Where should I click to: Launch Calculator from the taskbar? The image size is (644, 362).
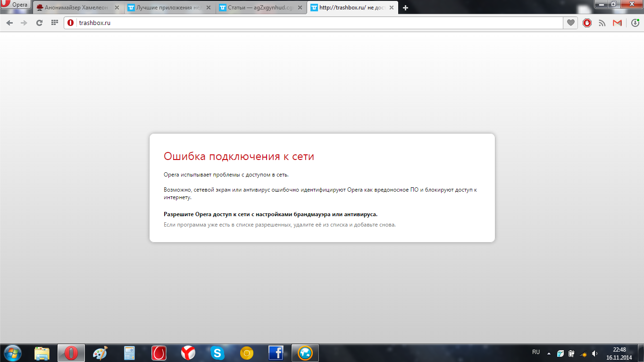[x=129, y=353]
